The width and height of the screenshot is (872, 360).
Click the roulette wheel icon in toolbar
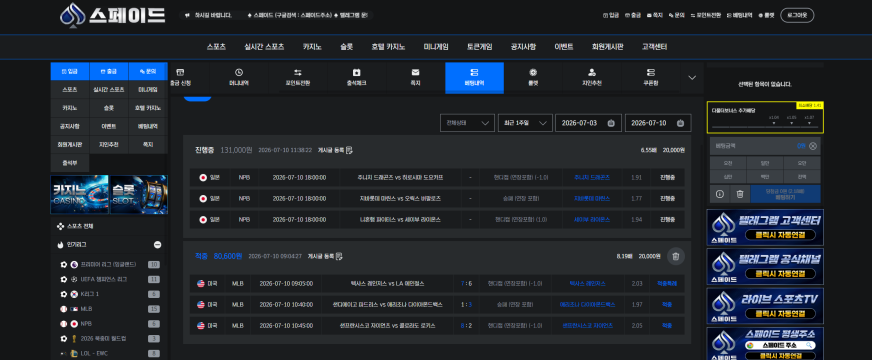(533, 72)
